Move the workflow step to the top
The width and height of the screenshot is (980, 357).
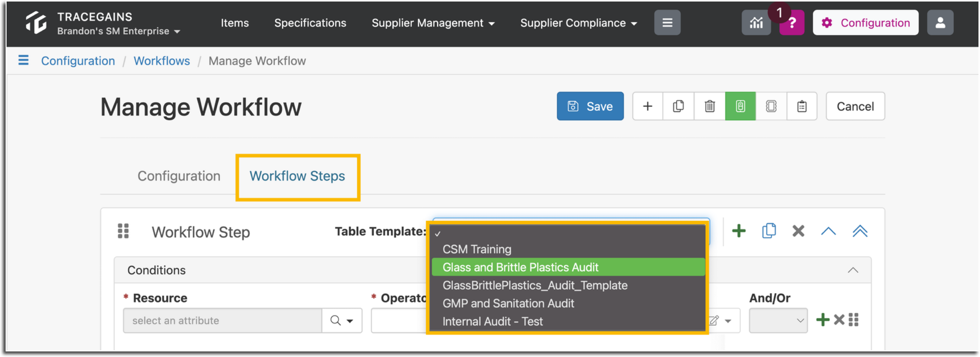[861, 231]
